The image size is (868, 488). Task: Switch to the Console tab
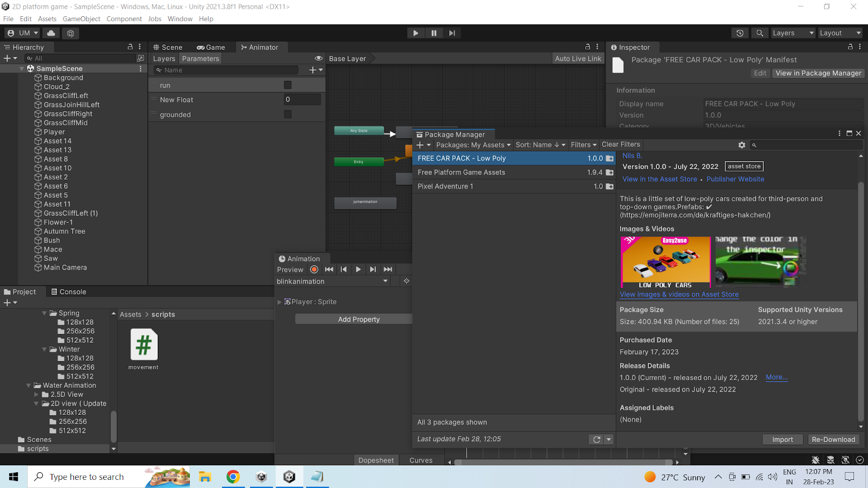[69, 292]
